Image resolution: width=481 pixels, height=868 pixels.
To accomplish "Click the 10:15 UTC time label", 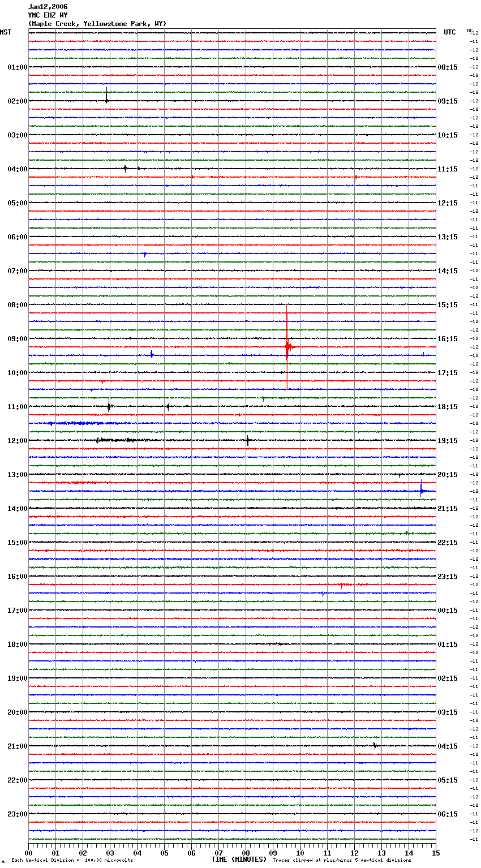I will (448, 135).
